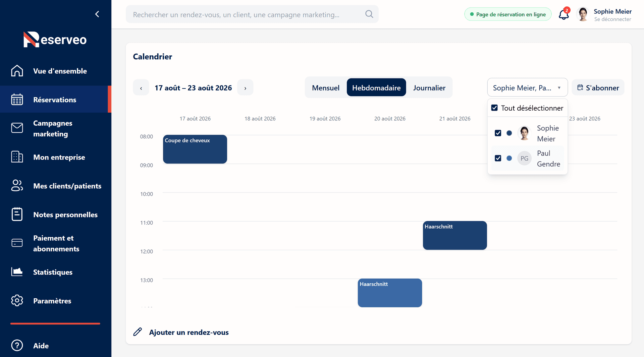
Task: Toggle the Tout désélectionner checkbox
Action: click(494, 108)
